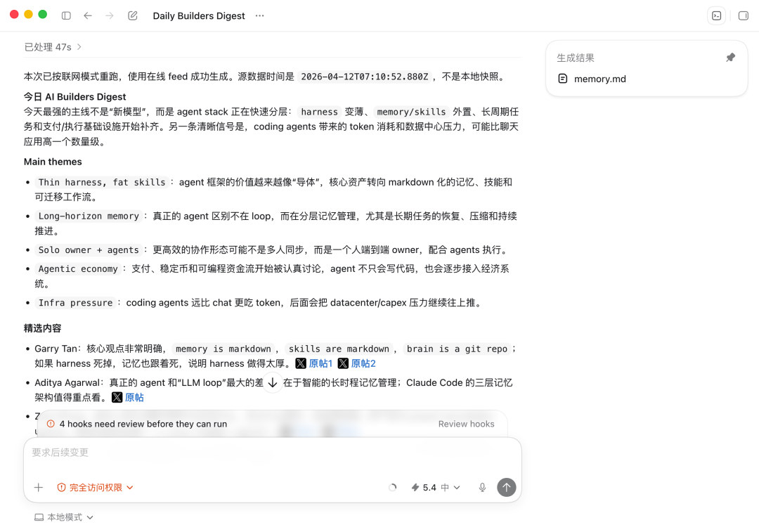The height and width of the screenshot is (532, 759).
Task: Click the Daily Builders Digest title
Action: pyautogui.click(x=199, y=15)
